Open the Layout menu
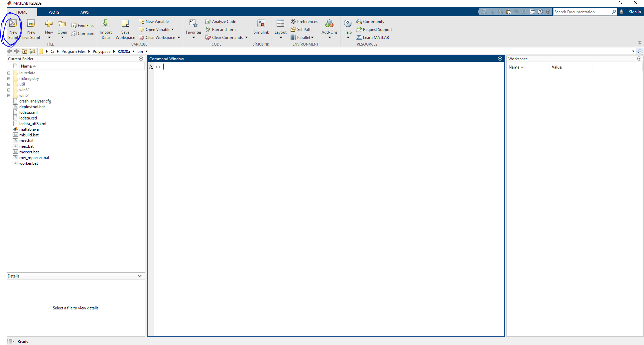Image resolution: width=644 pixels, height=345 pixels. [x=281, y=29]
